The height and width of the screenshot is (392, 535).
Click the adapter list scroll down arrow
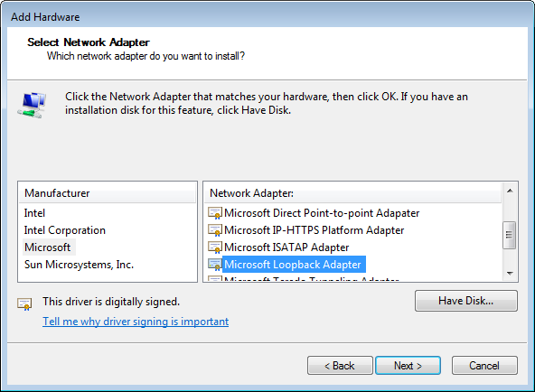click(x=510, y=273)
